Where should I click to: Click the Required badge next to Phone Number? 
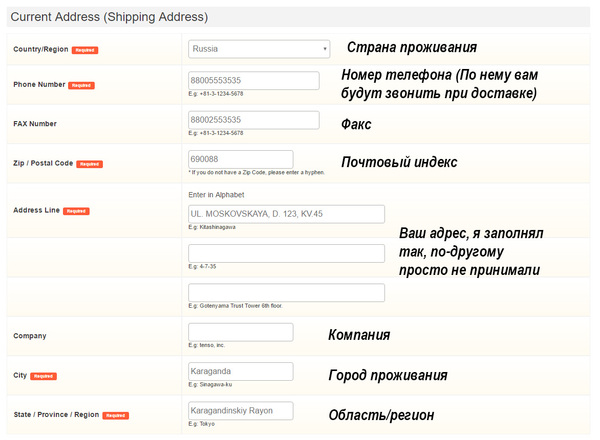coord(81,86)
